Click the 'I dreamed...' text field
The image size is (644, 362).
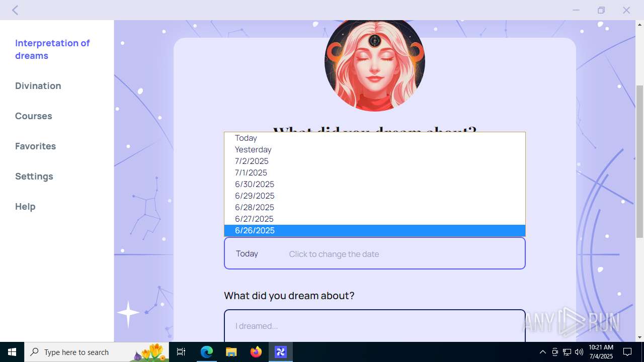coord(375,326)
